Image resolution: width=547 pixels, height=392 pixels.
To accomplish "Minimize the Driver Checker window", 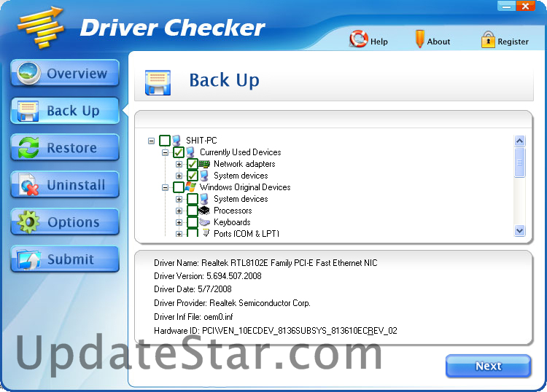I will coord(506,6).
